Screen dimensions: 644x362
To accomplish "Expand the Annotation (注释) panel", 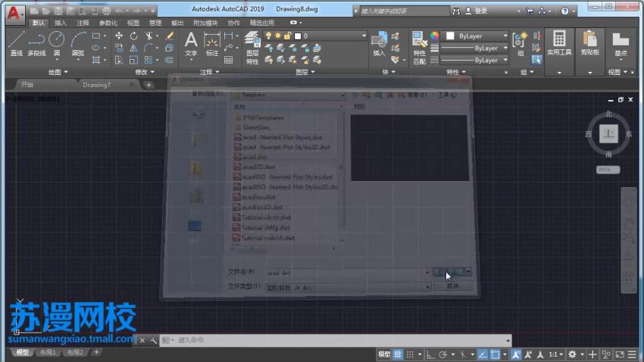I will coord(209,72).
